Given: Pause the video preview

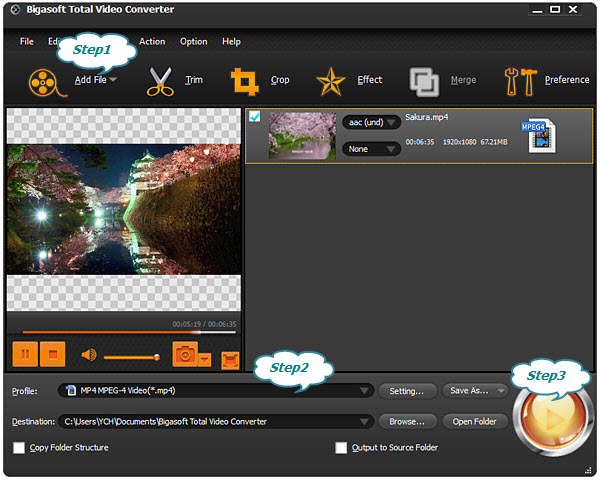Looking at the screenshot, I should [x=25, y=354].
